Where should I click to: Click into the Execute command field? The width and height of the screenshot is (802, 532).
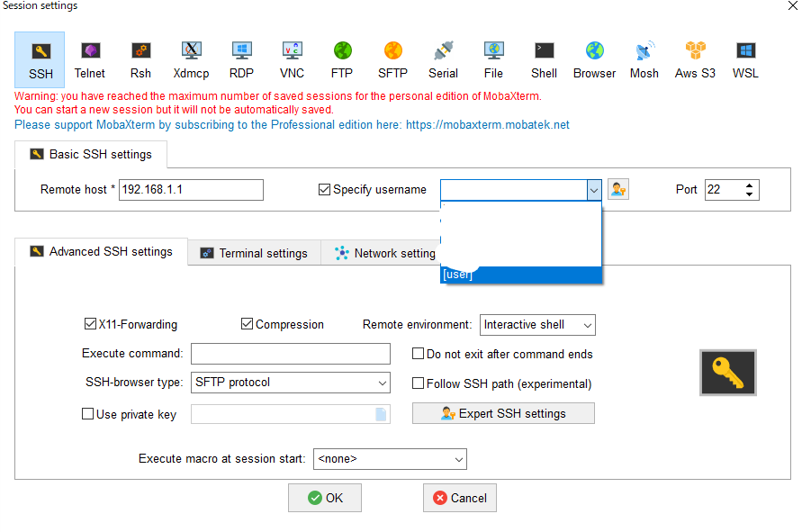pos(291,354)
